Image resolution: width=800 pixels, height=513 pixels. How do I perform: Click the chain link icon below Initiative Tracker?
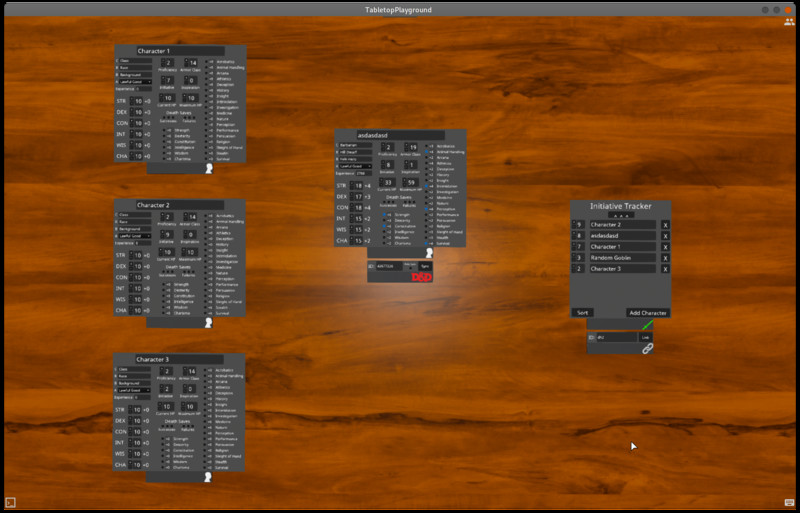pos(647,349)
